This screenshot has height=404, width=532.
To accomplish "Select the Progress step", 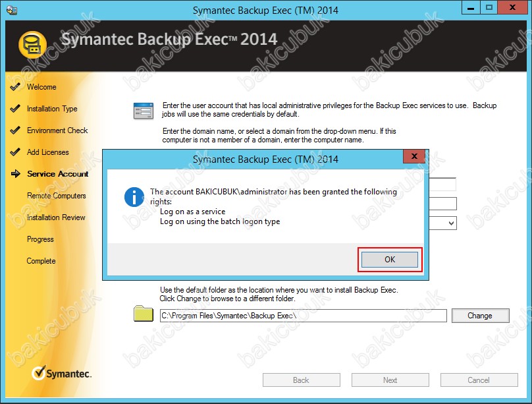I will [40, 239].
